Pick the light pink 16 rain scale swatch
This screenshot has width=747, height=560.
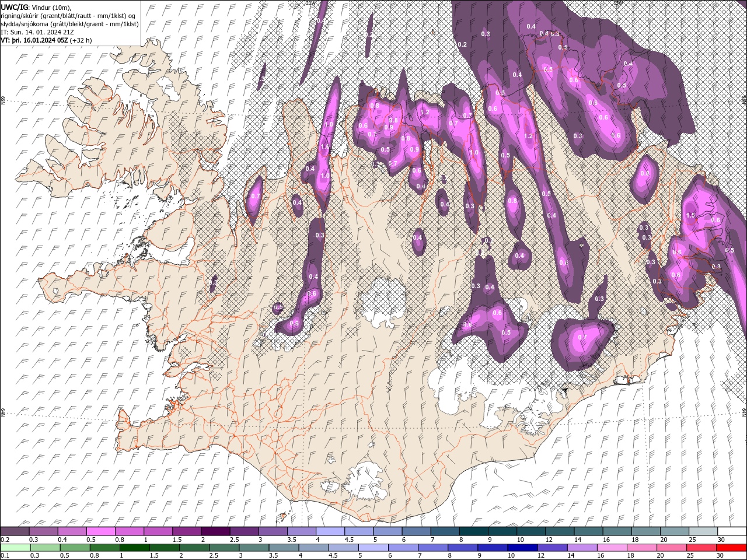[x=612, y=548]
